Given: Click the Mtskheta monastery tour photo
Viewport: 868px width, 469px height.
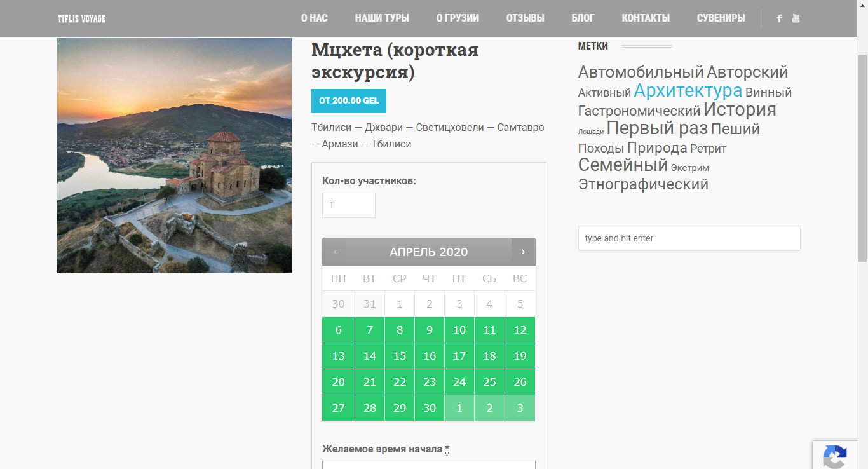Looking at the screenshot, I should 174,156.
